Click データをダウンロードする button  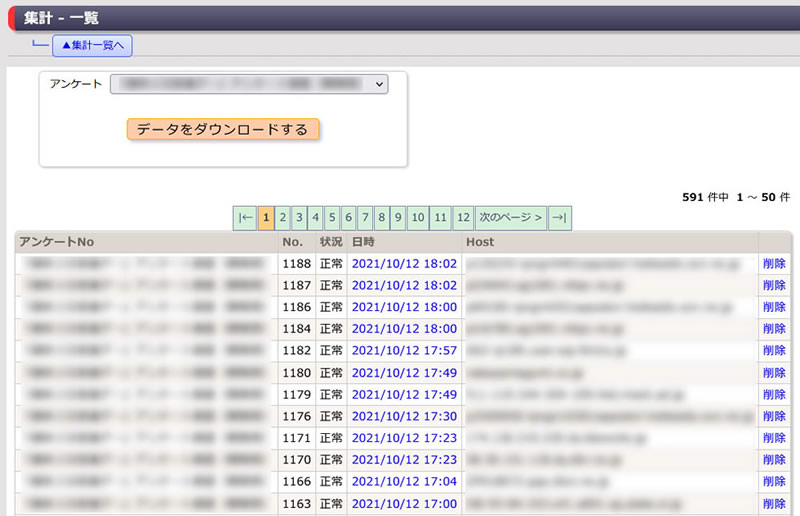click(x=223, y=130)
